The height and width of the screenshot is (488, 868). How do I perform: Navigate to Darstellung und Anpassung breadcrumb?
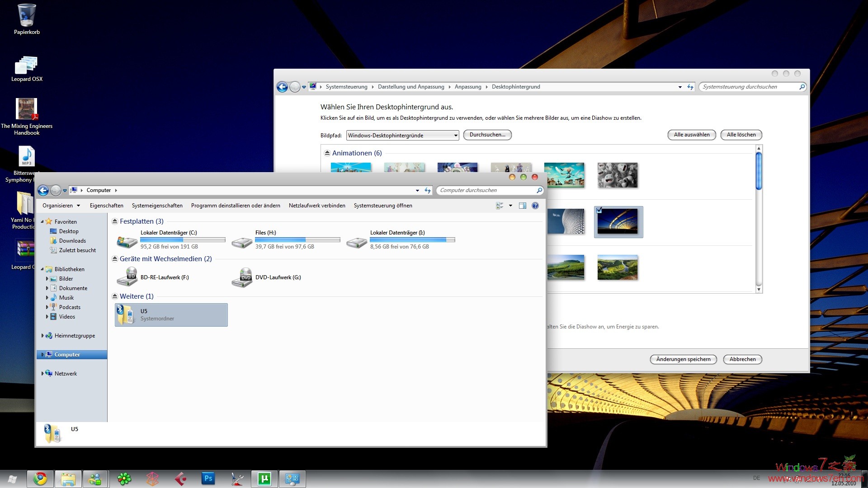pos(411,87)
